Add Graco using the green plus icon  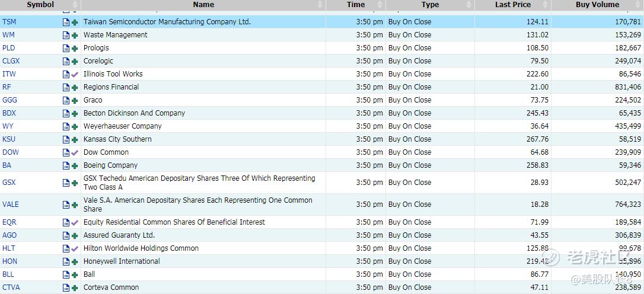pyautogui.click(x=74, y=101)
